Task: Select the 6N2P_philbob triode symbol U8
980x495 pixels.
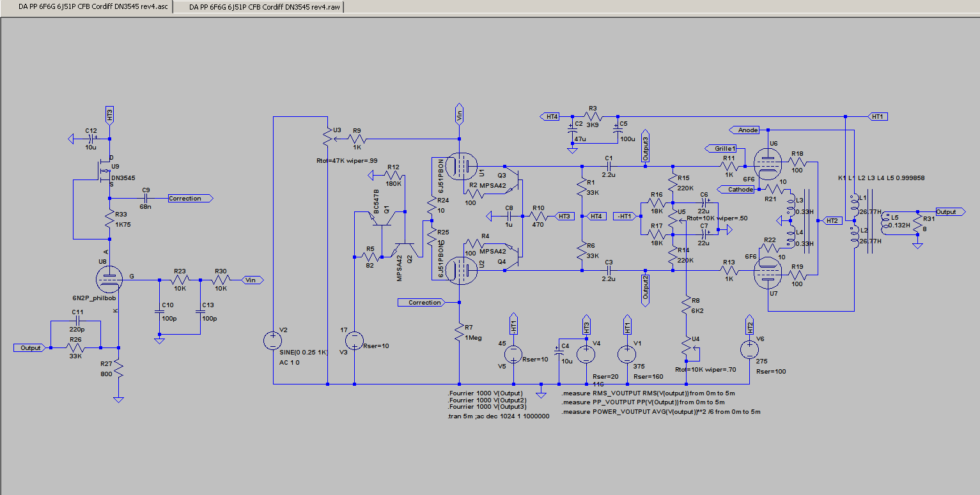Action: tap(110, 279)
